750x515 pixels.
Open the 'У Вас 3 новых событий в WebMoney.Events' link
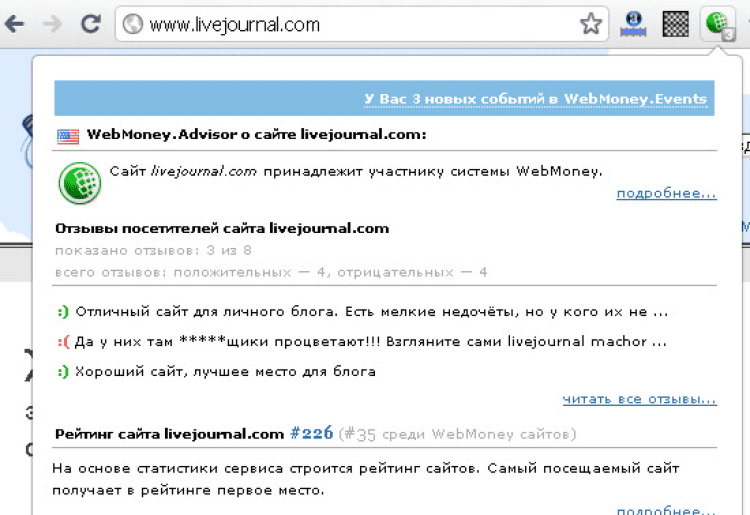click(x=535, y=99)
